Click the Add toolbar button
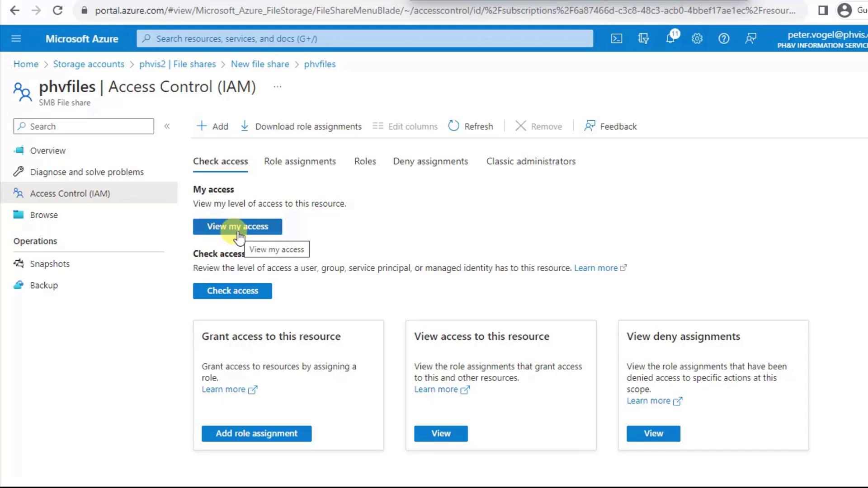 click(x=212, y=127)
